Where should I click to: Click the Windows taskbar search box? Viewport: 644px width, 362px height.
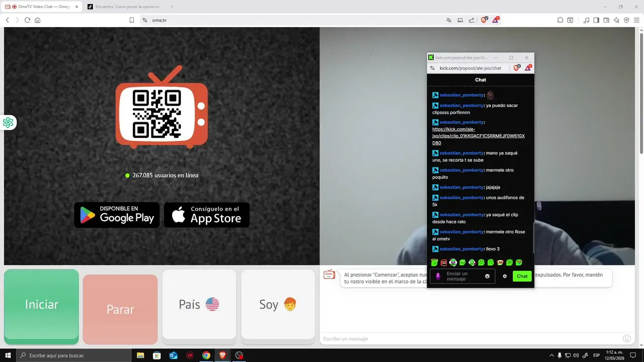tap(73, 355)
